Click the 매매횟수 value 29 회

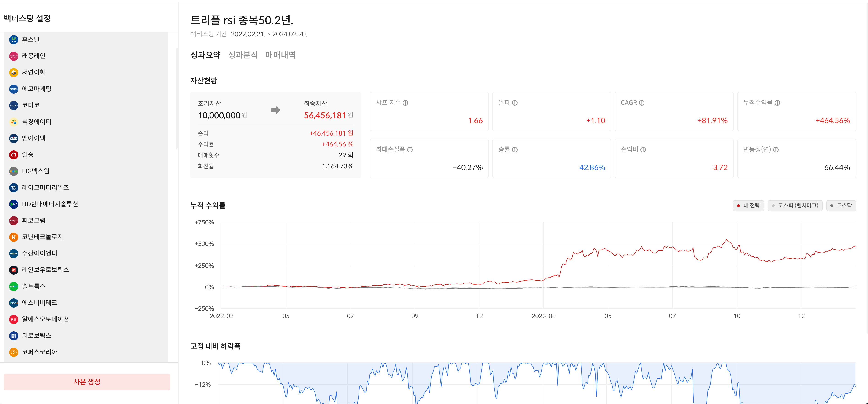point(346,155)
